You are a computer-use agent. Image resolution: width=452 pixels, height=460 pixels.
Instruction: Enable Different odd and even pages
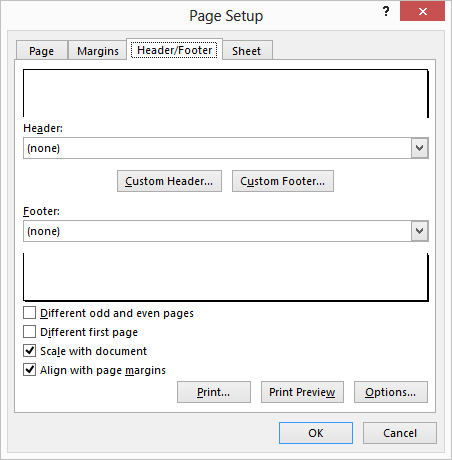[x=30, y=313]
